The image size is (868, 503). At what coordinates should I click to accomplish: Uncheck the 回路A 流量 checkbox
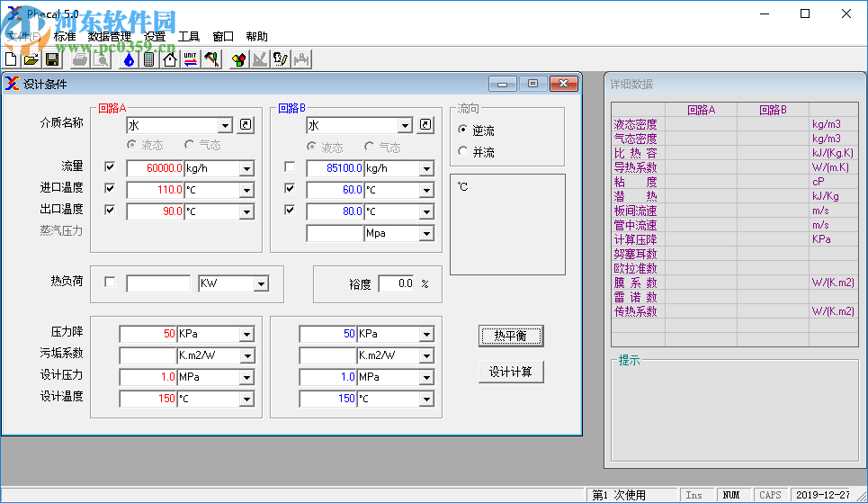110,166
